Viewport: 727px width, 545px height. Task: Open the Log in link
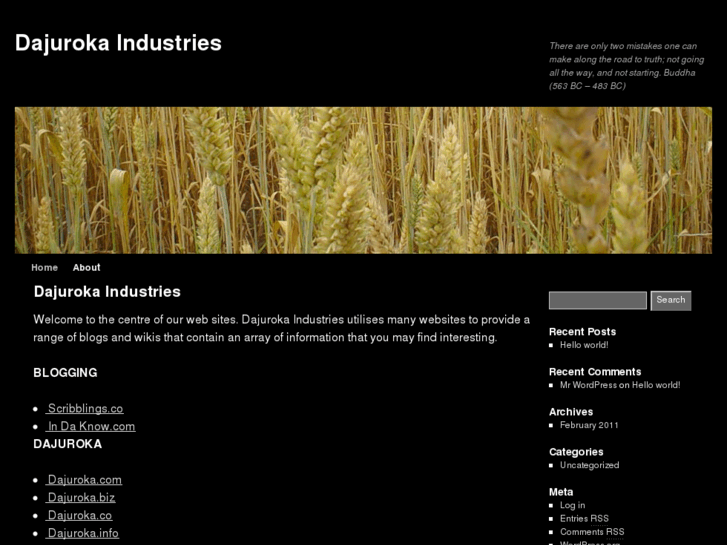573,506
